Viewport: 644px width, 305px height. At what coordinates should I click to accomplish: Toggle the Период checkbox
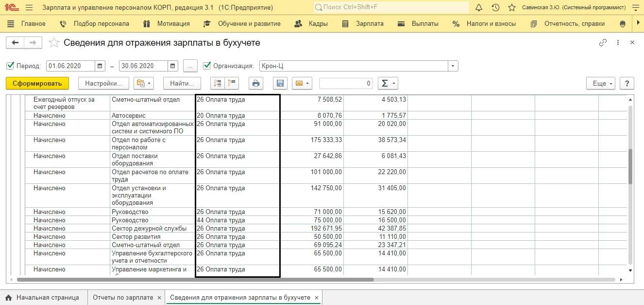pyautogui.click(x=10, y=66)
